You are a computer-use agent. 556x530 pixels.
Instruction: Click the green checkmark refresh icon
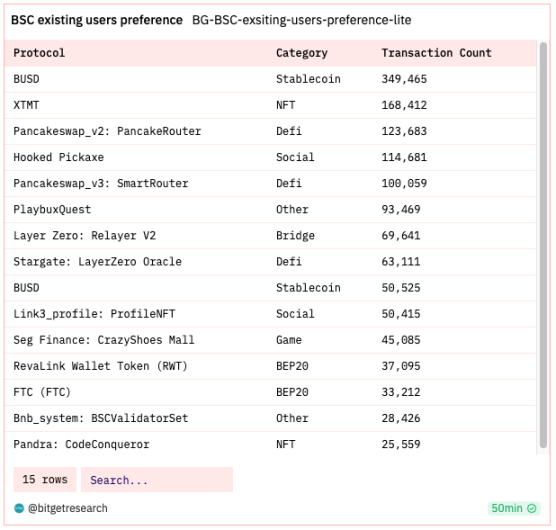point(532,508)
